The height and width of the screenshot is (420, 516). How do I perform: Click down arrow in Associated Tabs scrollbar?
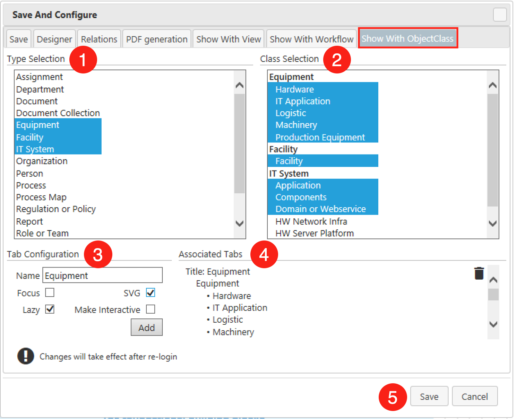[493, 324]
